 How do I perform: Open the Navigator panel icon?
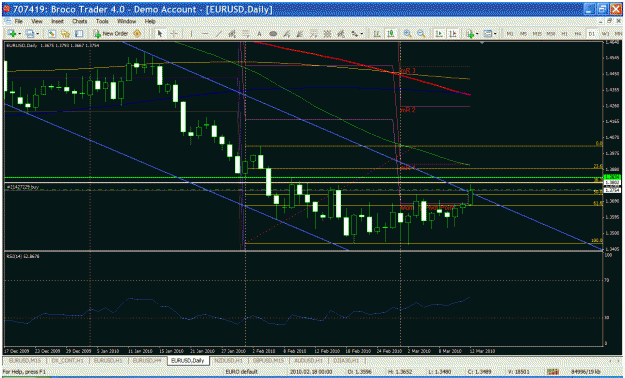tap(65, 34)
